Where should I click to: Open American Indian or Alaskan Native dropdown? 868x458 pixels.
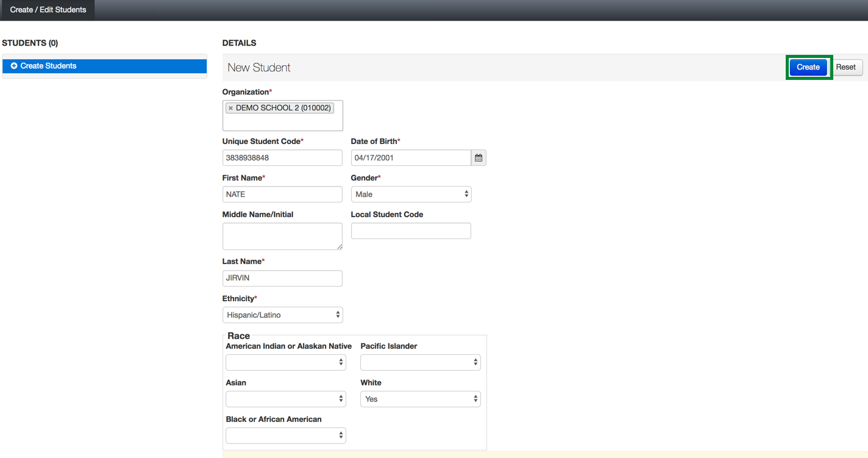pyautogui.click(x=285, y=362)
